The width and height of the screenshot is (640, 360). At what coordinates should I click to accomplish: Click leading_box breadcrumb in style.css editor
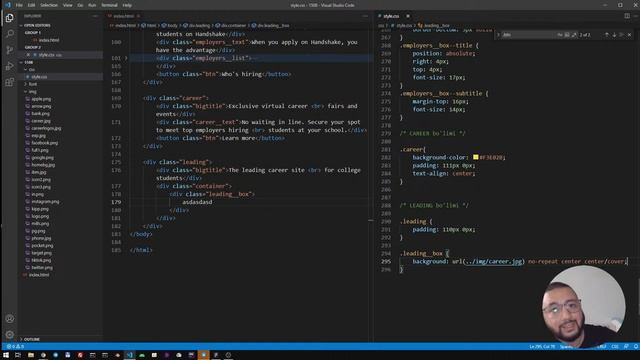(434, 25)
